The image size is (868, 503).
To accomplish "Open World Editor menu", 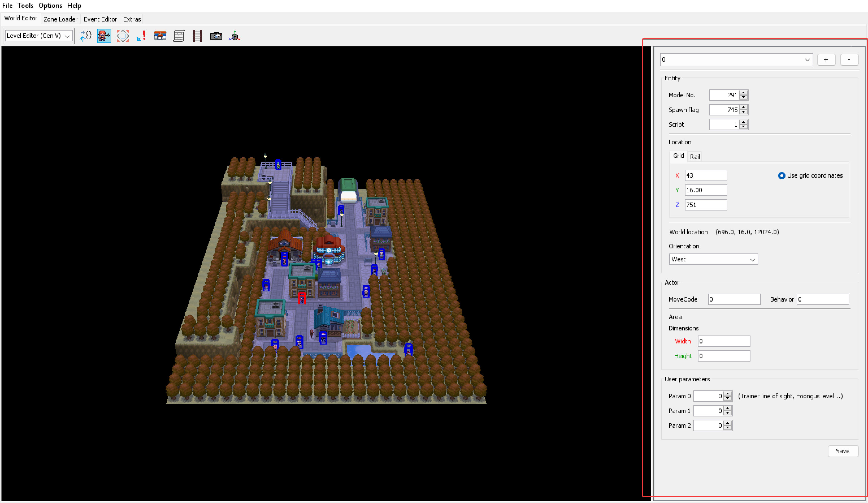I will (x=20, y=19).
